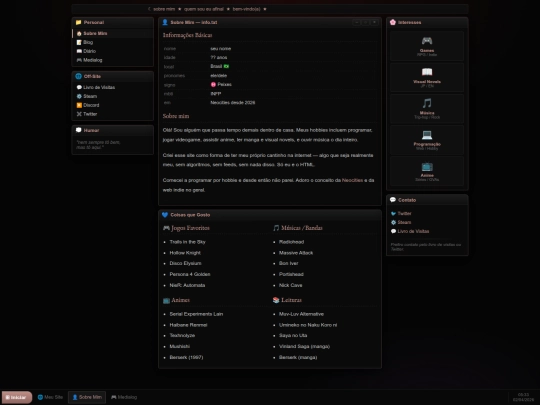Viewport: 540px width, 405px height.
Task: Click the 'Disco Elysium' list item
Action: 185,263
